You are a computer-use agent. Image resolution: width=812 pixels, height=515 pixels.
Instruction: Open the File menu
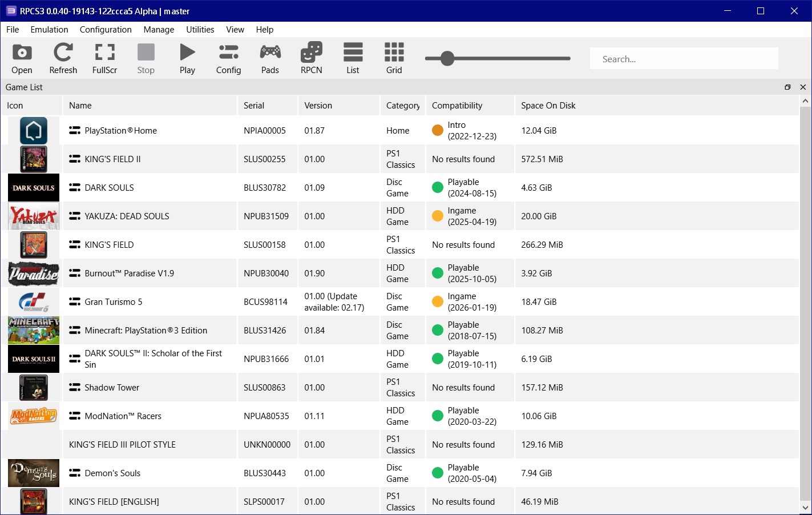pos(13,30)
